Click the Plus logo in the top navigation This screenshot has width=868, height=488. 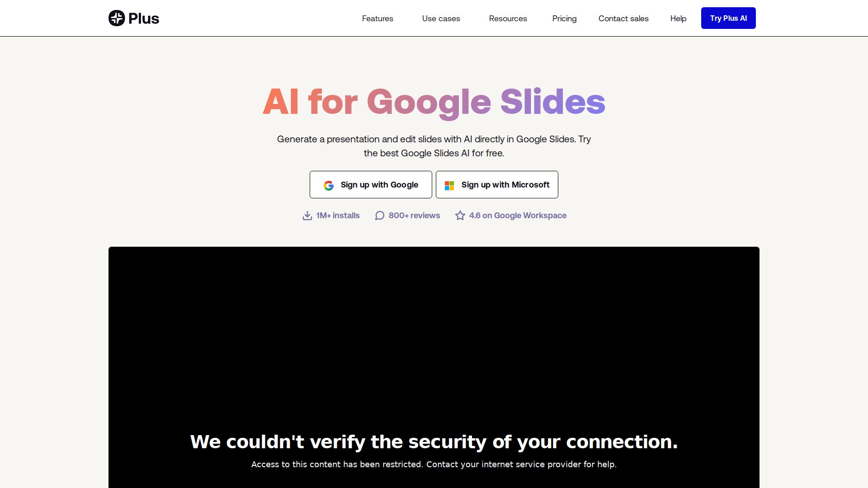tap(133, 18)
